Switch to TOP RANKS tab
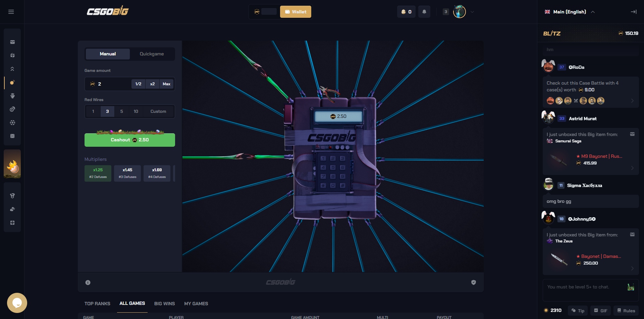This screenshot has height=319, width=644. pos(97,304)
